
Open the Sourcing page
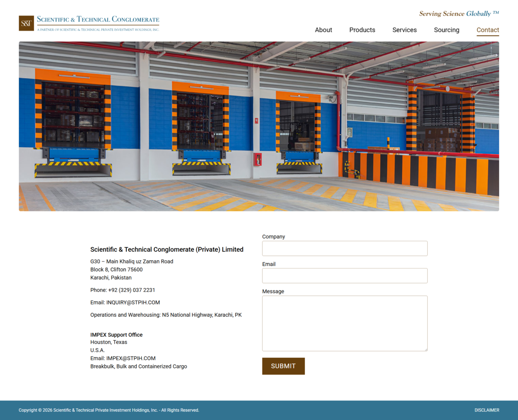point(446,30)
